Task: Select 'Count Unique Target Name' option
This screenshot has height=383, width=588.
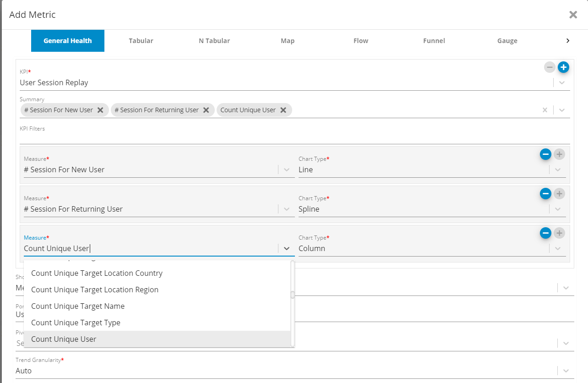Action: click(78, 306)
